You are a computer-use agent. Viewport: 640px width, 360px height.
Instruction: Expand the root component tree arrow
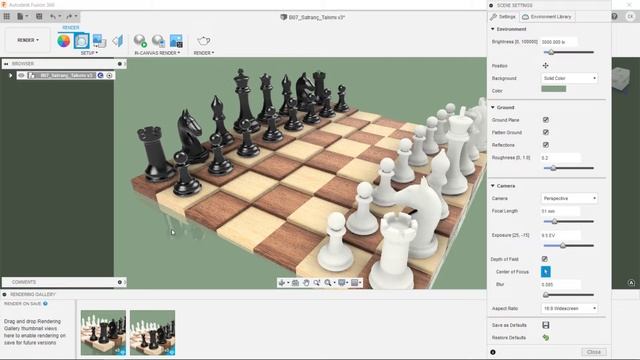click(11, 76)
